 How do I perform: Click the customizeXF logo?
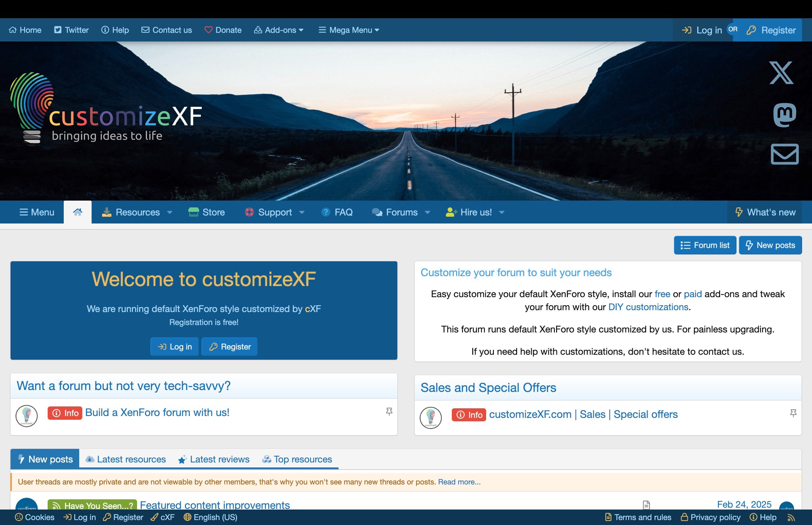[x=106, y=109]
